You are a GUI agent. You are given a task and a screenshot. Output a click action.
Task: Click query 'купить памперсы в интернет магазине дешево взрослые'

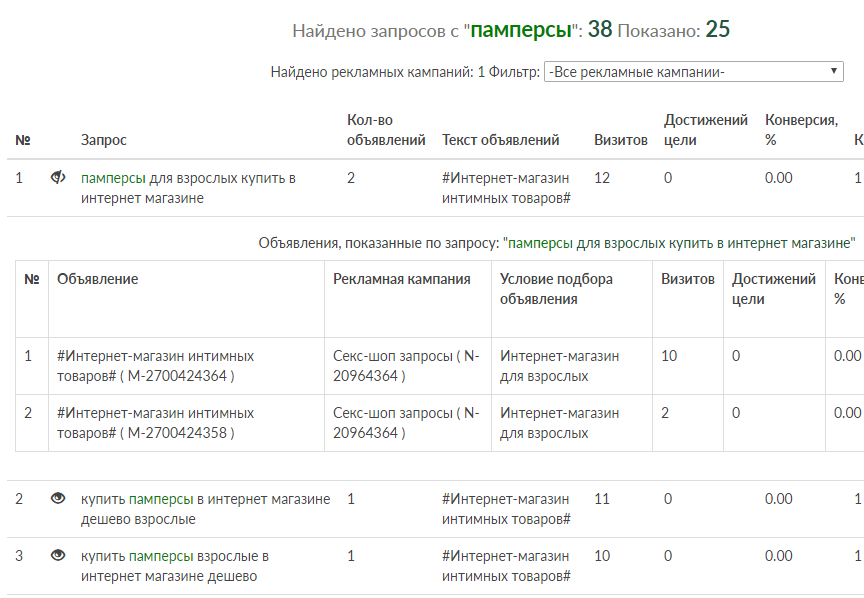[x=206, y=509]
